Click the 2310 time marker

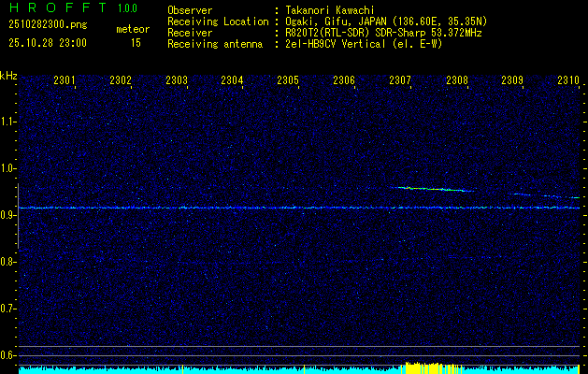[567, 81]
